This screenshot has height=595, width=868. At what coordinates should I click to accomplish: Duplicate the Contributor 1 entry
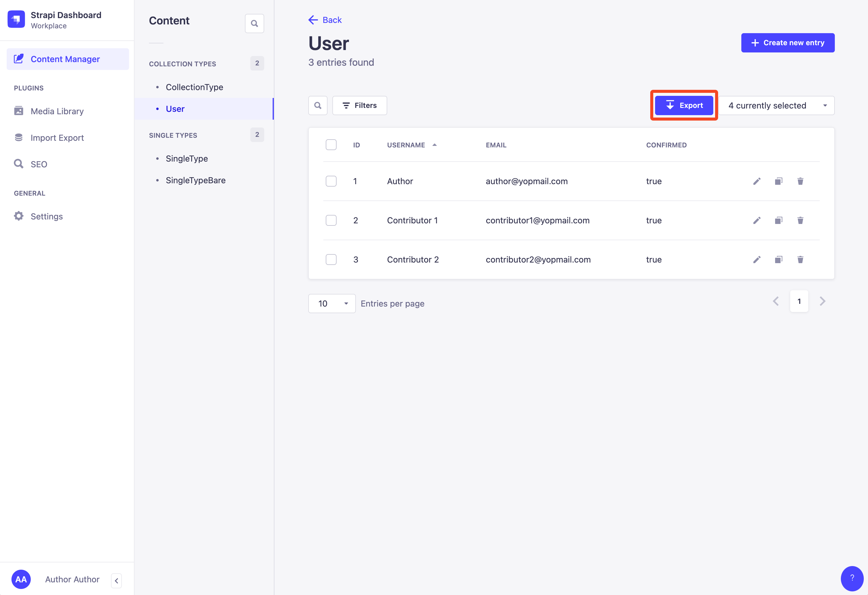coord(778,220)
